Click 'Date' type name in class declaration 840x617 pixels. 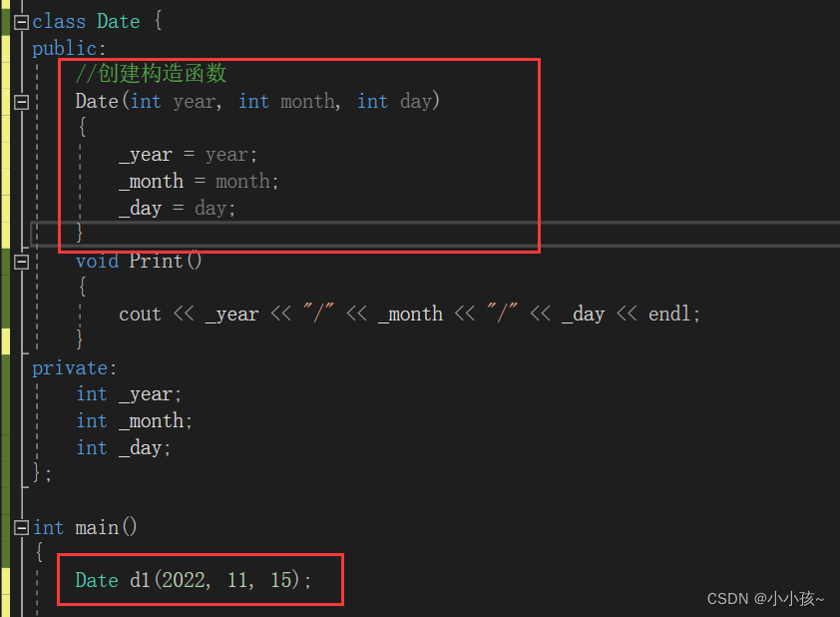tap(119, 22)
